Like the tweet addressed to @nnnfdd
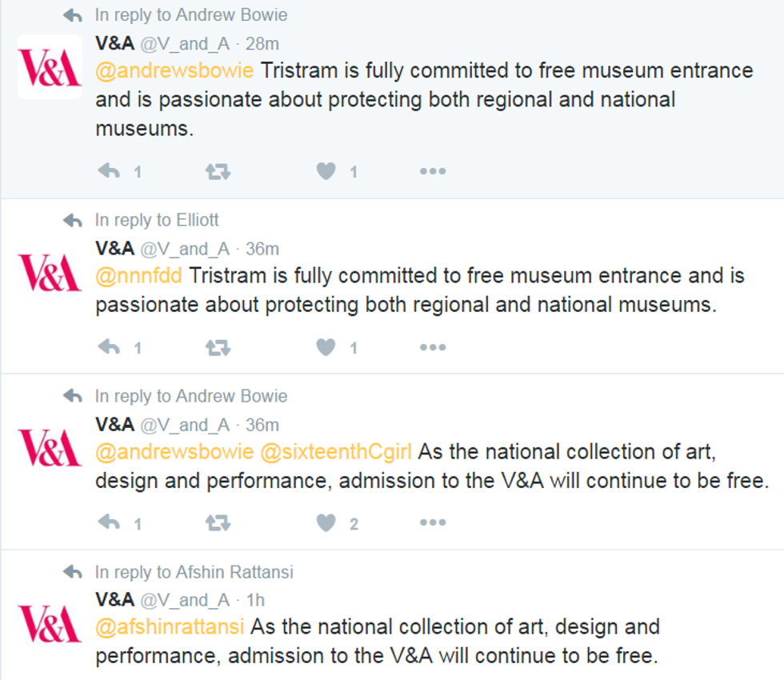Image resolution: width=784 pixels, height=680 pixels. (x=326, y=347)
